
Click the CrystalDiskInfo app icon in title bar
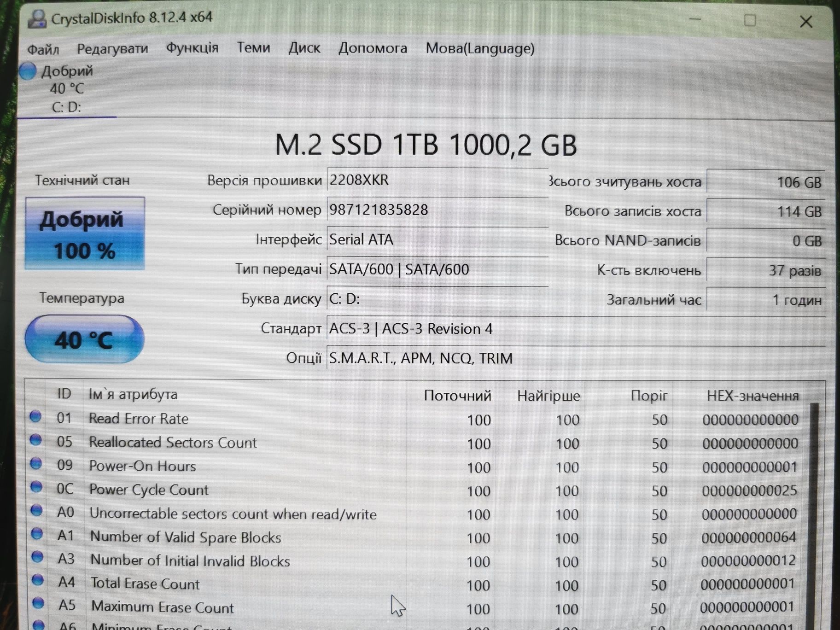(x=37, y=18)
